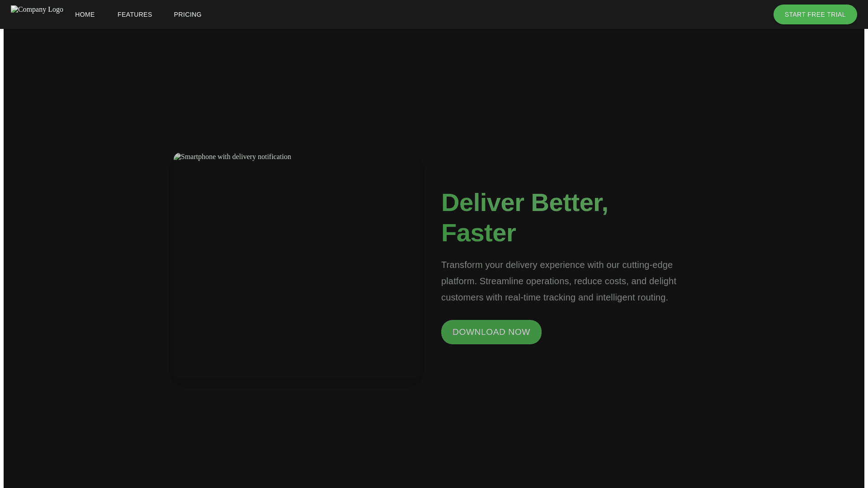Click the word 'Faster' in the heading
Image resolution: width=868 pixels, height=488 pixels.
[478, 233]
